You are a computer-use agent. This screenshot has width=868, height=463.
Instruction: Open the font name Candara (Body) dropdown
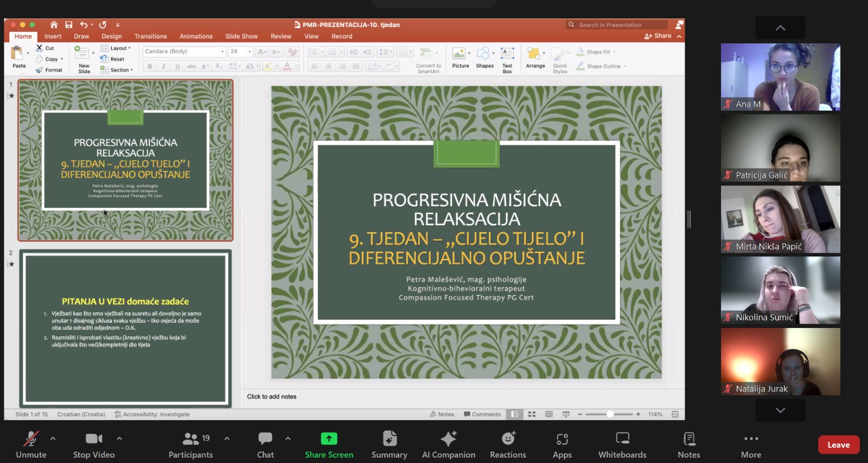point(222,52)
